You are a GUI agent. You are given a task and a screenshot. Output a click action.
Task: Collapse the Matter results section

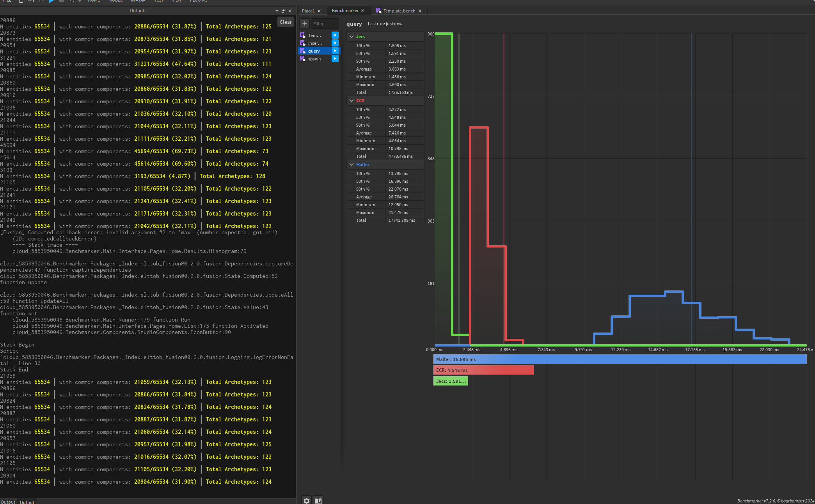[x=352, y=164]
